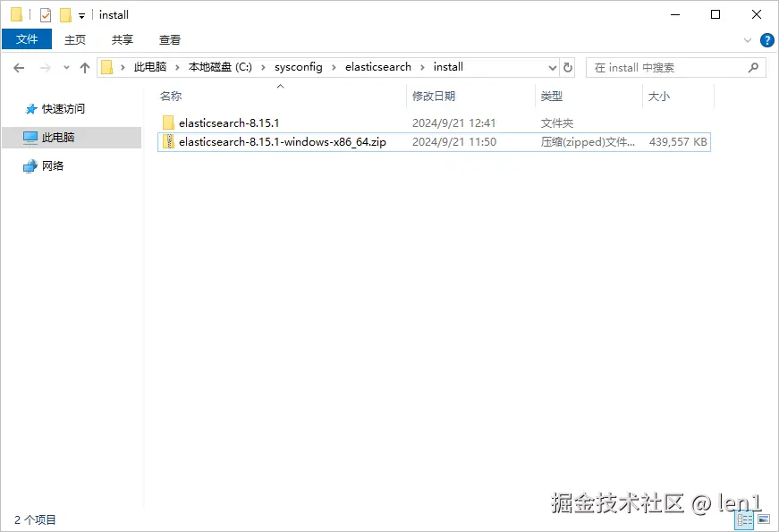
Task: Navigate to sysconfig breadcrumb
Action: pos(299,67)
